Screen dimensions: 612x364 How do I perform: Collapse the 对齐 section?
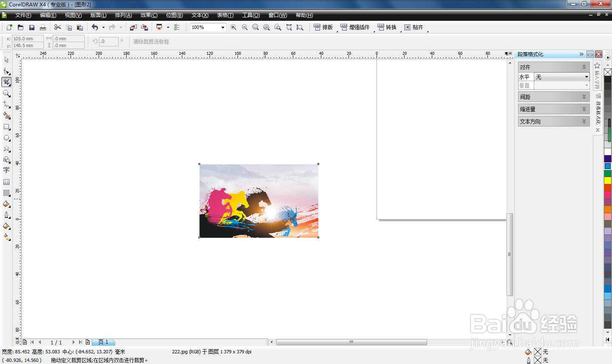pyautogui.click(x=584, y=67)
